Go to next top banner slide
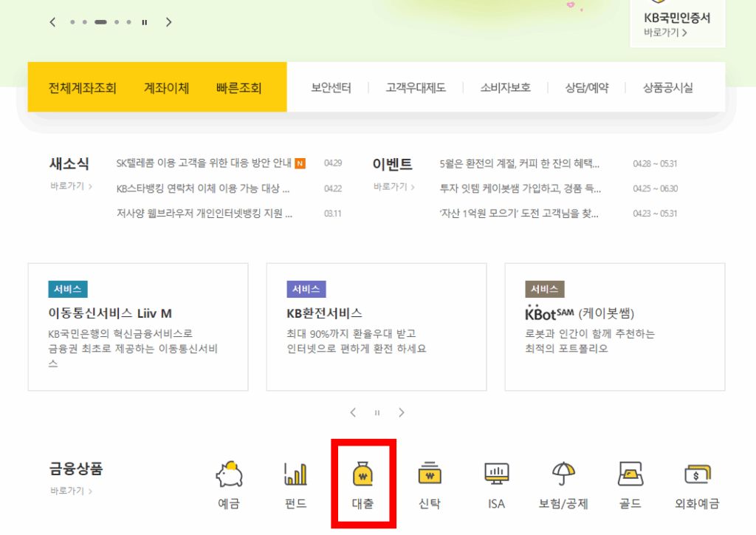Image resolution: width=756 pixels, height=535 pixels. [168, 22]
